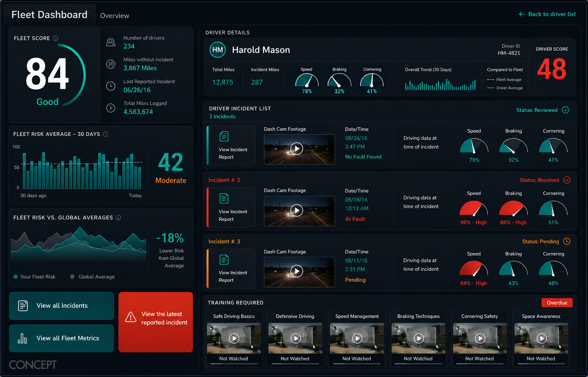Click the 42 Moderate risk value

(x=171, y=162)
